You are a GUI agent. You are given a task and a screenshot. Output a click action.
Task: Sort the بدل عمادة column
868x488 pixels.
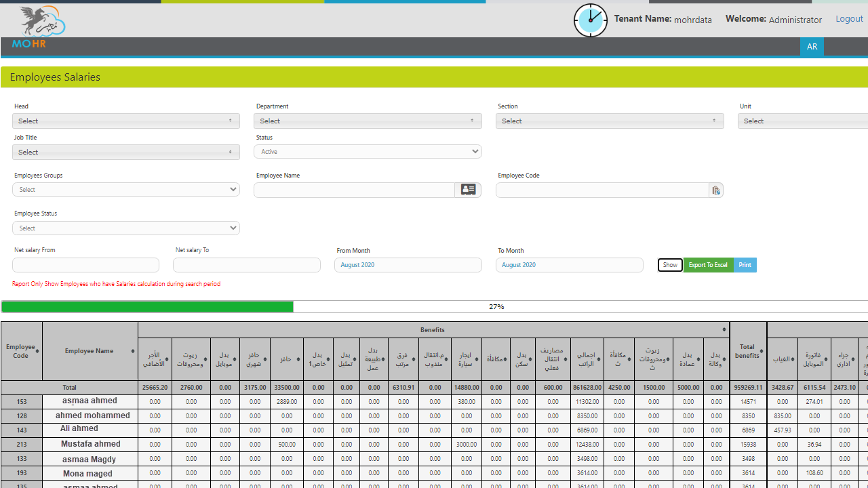pyautogui.click(x=698, y=359)
